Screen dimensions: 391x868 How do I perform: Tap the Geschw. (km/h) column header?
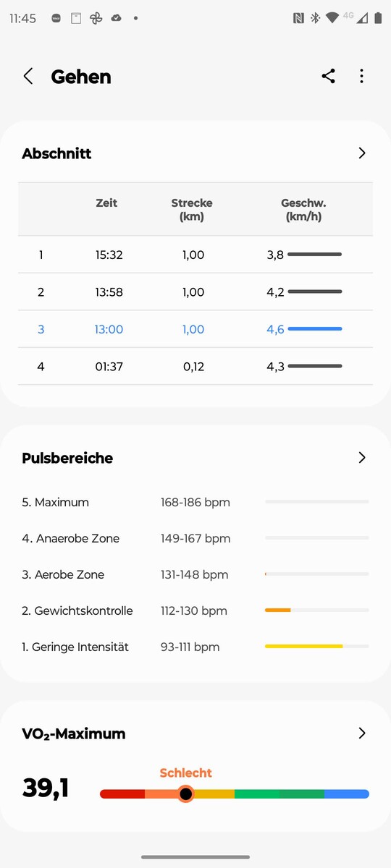303,210
